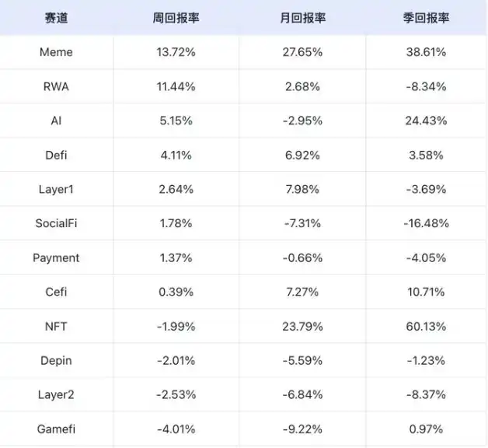
Task: Select NFT quarterly return 60.13%
Action: pos(426,326)
